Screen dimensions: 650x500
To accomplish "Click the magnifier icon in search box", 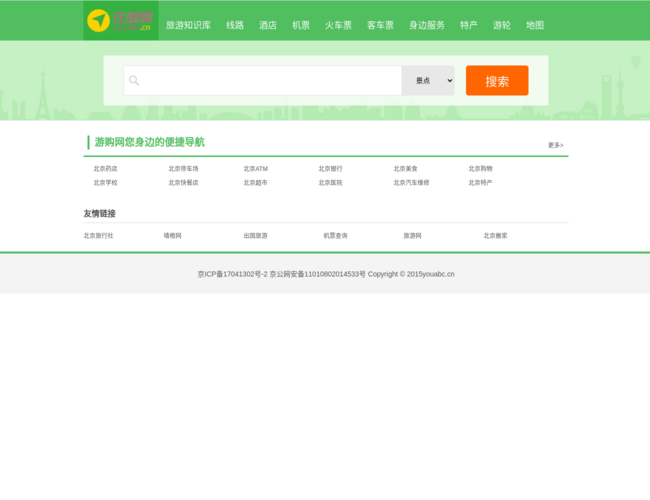I will pyautogui.click(x=134, y=81).
